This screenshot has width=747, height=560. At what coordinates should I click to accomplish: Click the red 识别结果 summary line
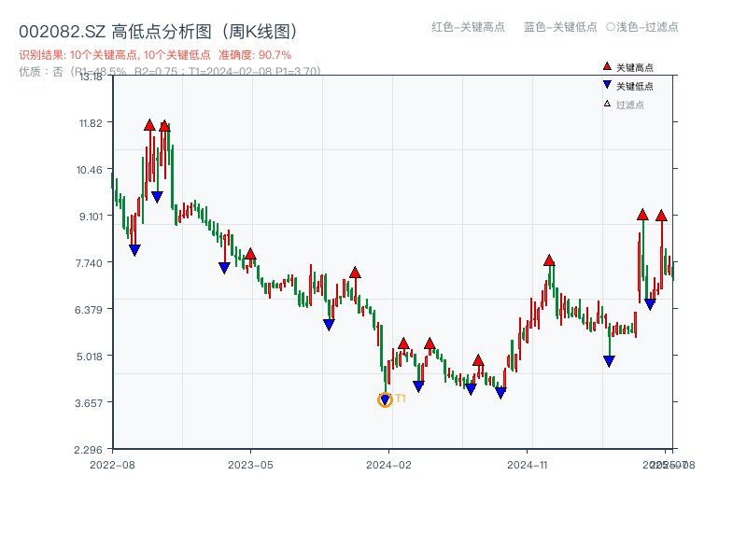[x=155, y=55]
